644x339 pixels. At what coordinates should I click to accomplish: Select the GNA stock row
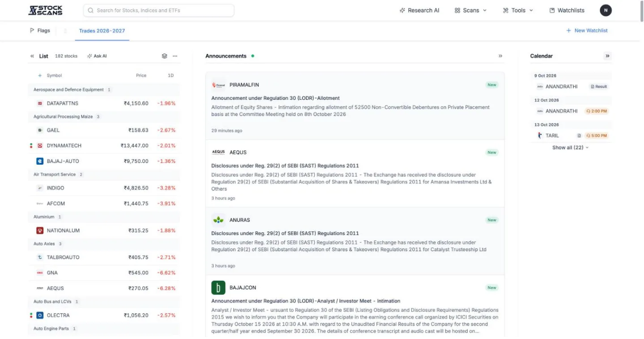104,273
